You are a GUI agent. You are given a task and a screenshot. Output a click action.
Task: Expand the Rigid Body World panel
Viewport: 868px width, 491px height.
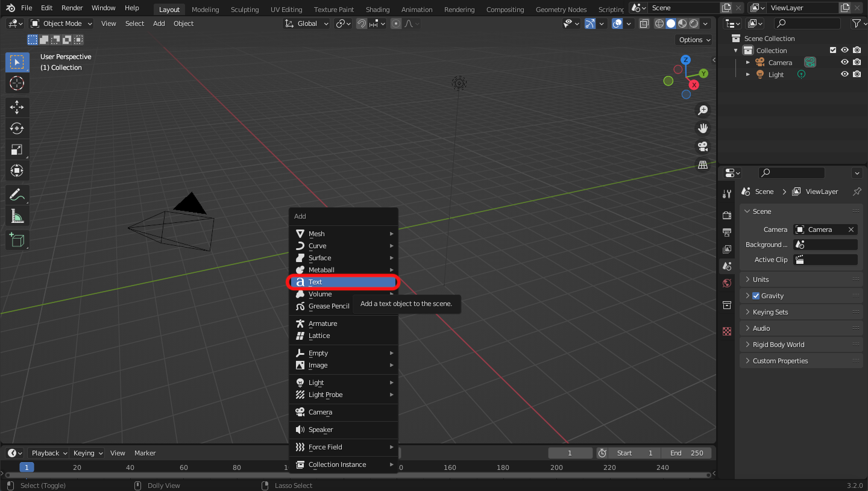click(x=801, y=345)
